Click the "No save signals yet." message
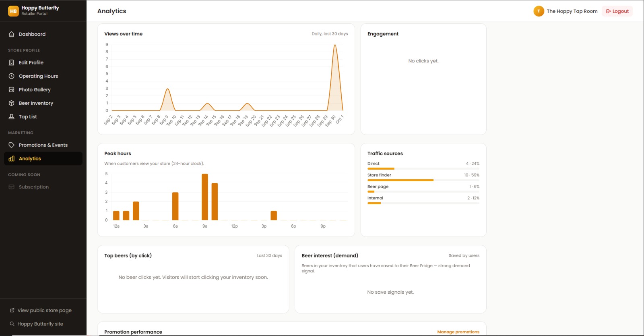The image size is (644, 336). point(390,292)
